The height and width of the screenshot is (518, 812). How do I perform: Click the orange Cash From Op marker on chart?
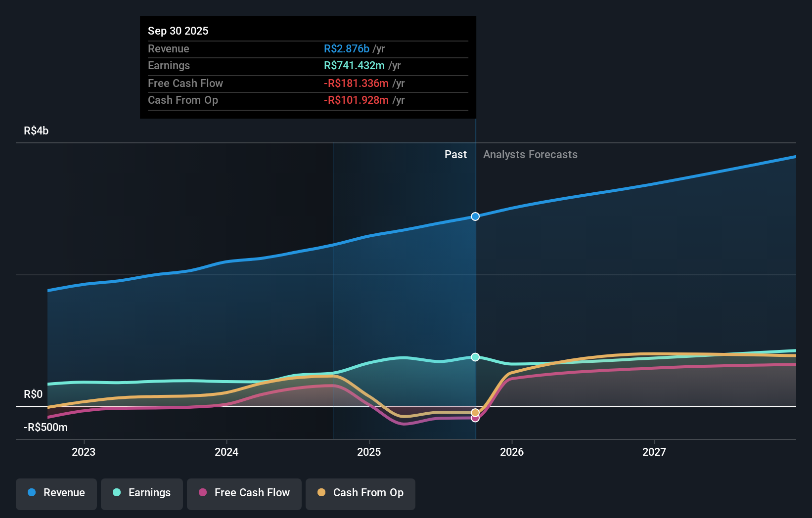point(475,412)
